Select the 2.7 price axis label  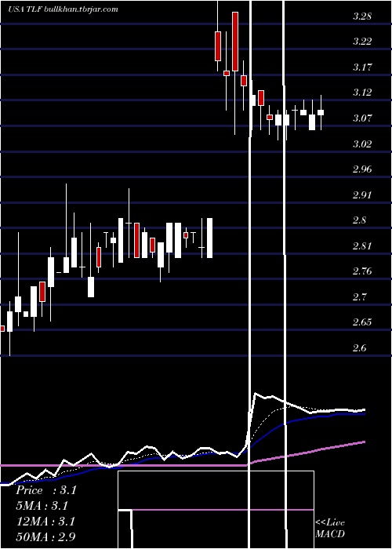(x=359, y=297)
